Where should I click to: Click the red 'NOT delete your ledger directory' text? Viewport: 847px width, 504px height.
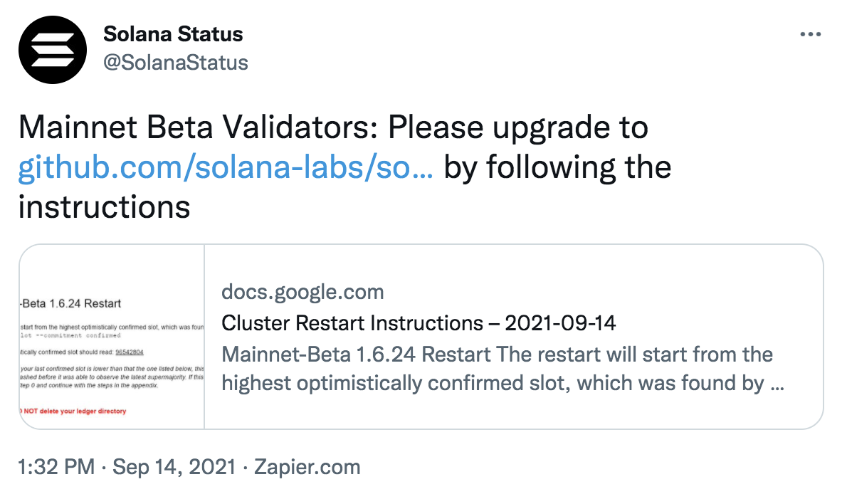75,411
